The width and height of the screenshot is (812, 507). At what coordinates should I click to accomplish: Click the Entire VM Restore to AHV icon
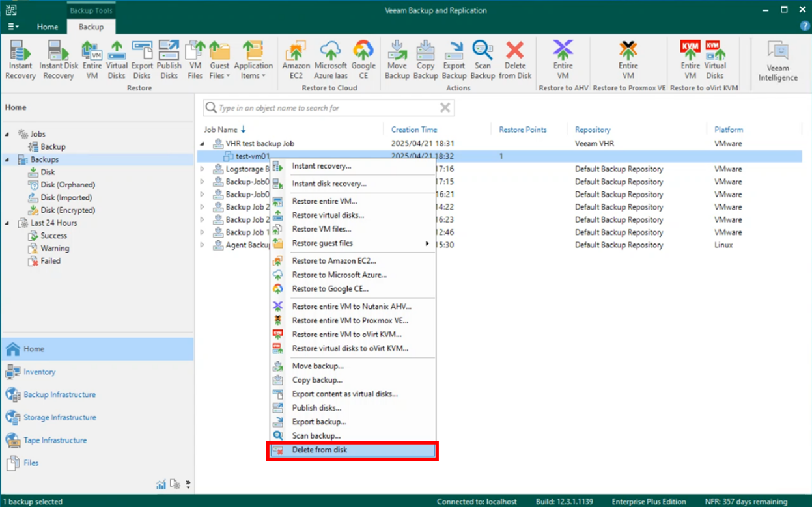[x=563, y=60]
